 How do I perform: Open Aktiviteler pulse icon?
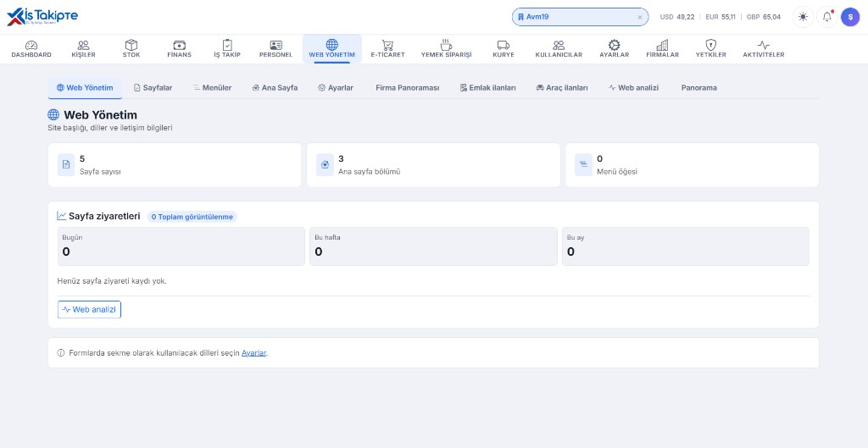pyautogui.click(x=764, y=46)
